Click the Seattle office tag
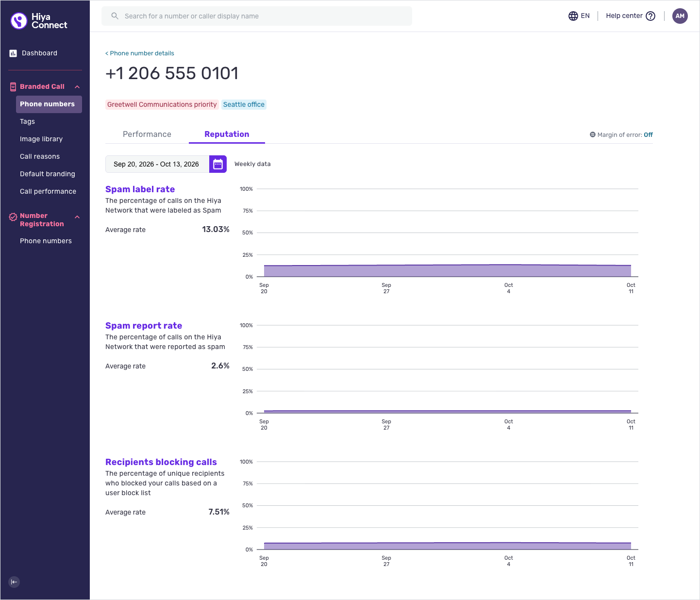The image size is (700, 600). tap(244, 105)
